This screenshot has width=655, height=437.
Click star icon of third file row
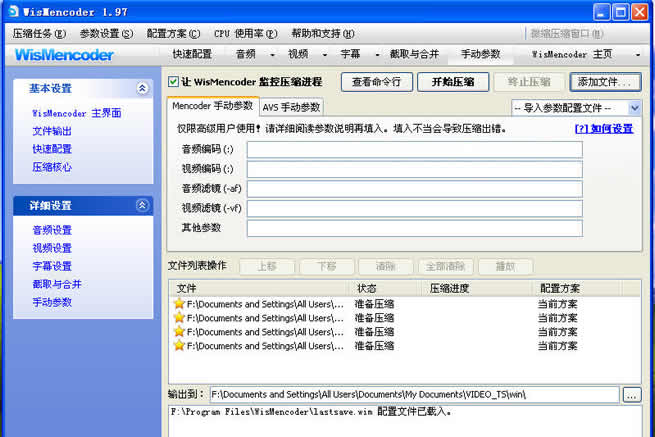(x=179, y=332)
